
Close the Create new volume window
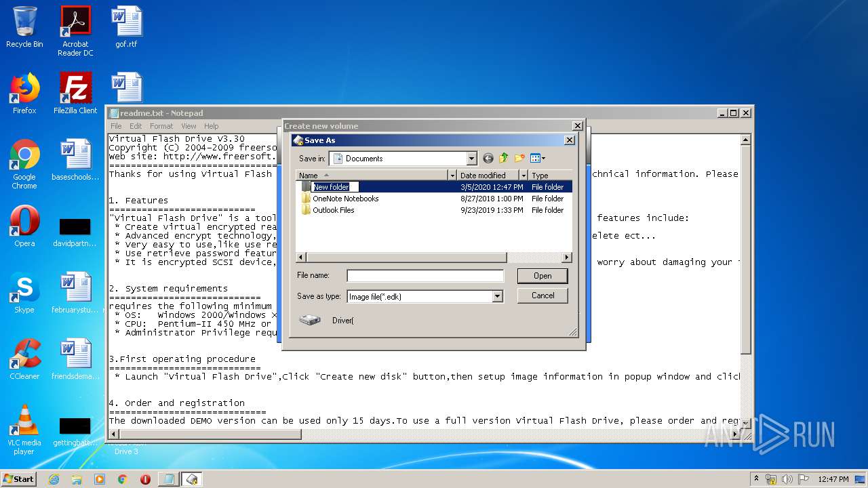pos(578,125)
